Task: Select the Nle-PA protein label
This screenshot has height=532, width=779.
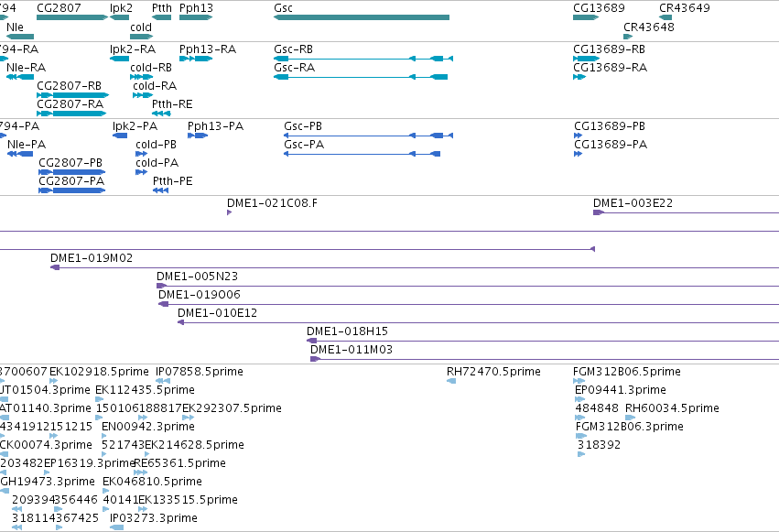Action: click(27, 145)
